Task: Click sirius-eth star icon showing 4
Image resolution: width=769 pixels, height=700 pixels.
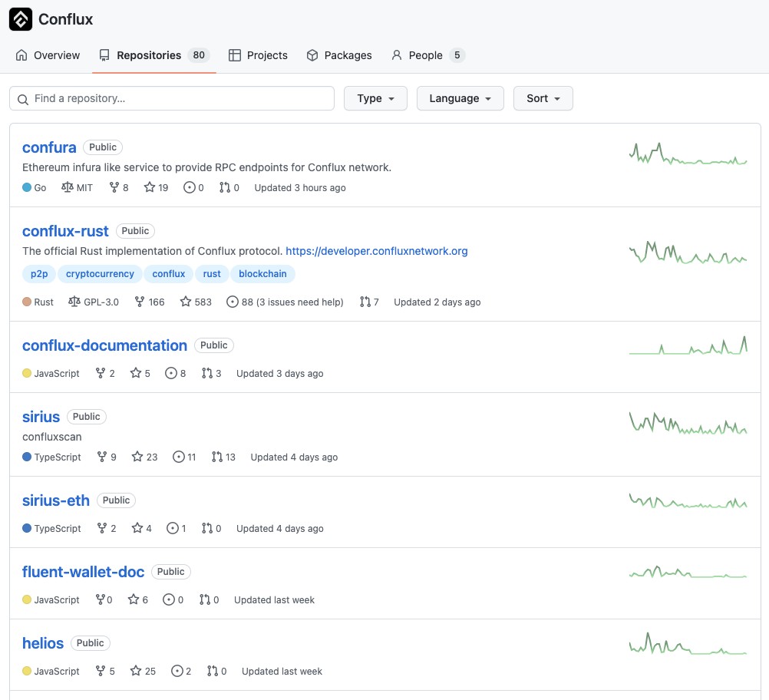Action: pyautogui.click(x=137, y=528)
